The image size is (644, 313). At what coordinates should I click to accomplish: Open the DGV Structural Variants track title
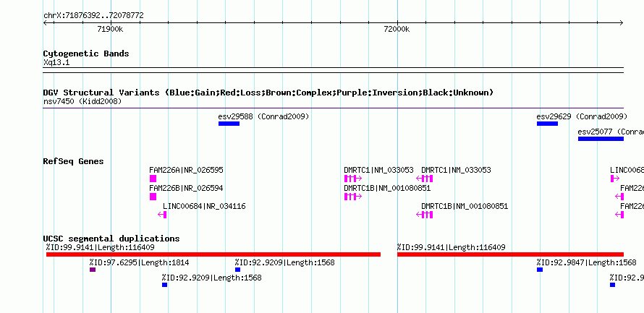click(x=268, y=93)
